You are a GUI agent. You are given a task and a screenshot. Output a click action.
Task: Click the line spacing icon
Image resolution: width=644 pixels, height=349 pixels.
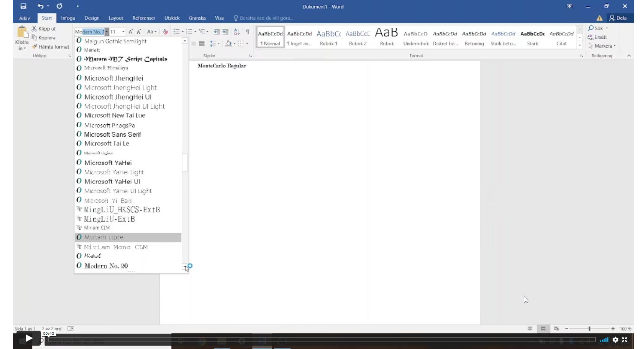pyautogui.click(x=212, y=43)
